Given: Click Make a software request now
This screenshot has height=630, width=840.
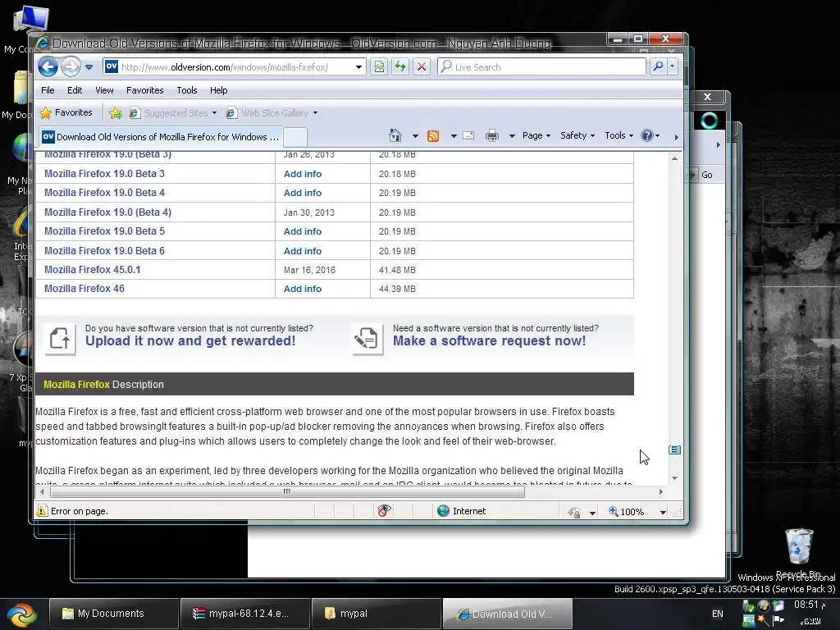Looking at the screenshot, I should [489, 340].
